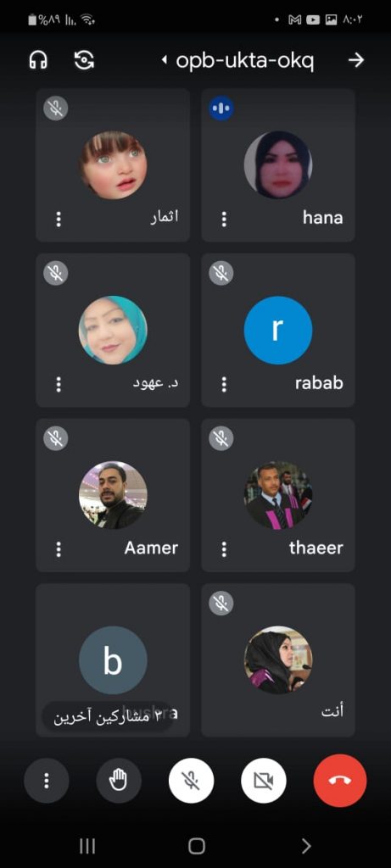
Task: Tap the Android home button
Action: (x=196, y=845)
